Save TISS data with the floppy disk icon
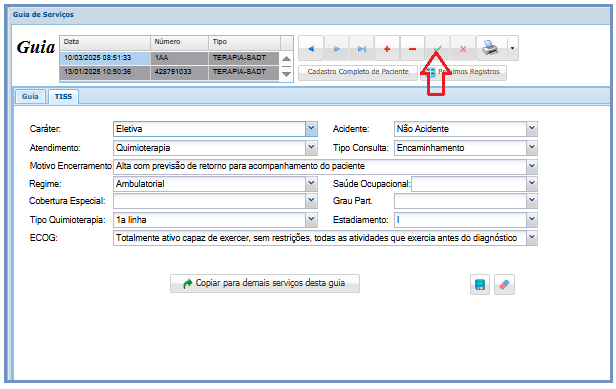This screenshot has height=389, width=616. 480,284
